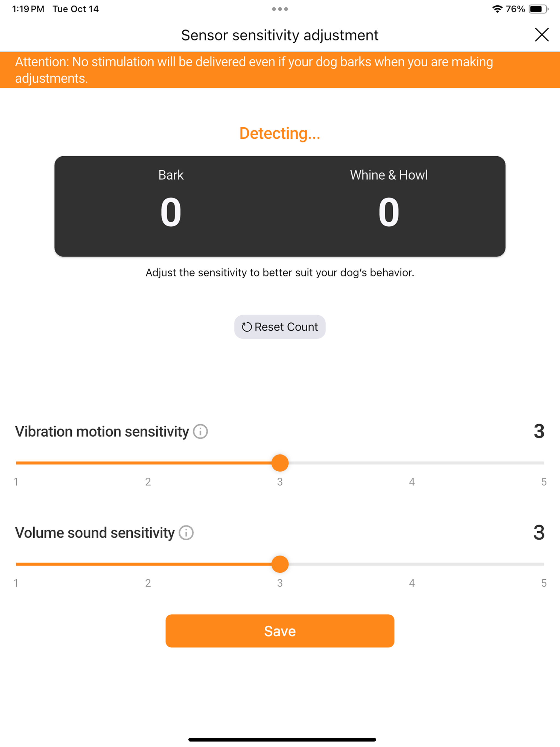This screenshot has width=560, height=747.
Task: Set vibration sensitivity to level 1
Action: [x=16, y=463]
